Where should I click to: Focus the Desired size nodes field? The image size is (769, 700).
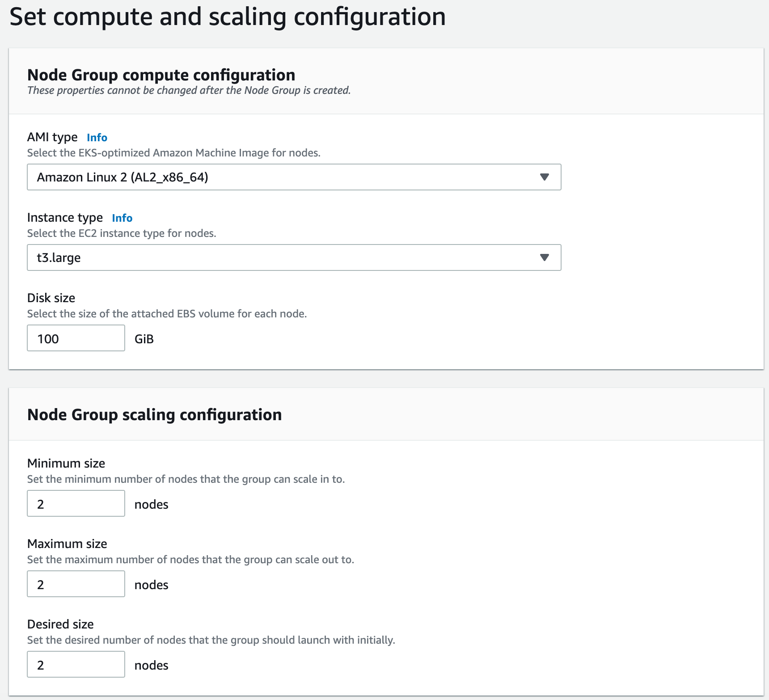pos(76,664)
